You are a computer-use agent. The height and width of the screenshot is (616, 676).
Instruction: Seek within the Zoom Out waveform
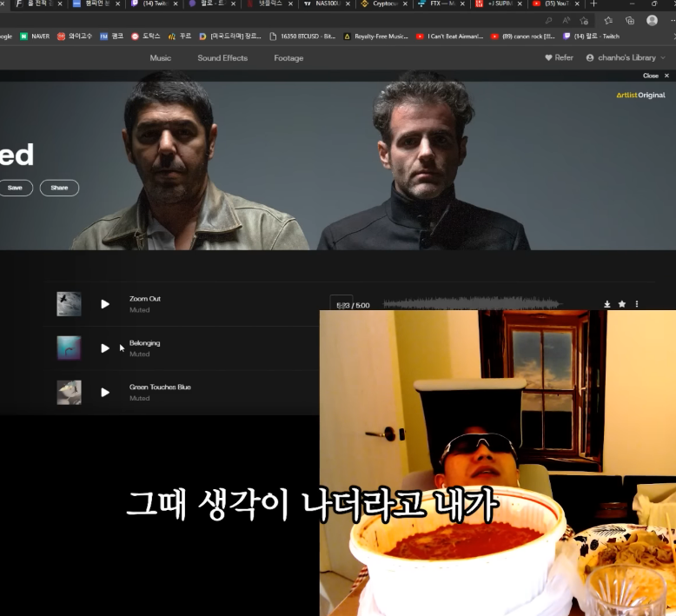pos(472,304)
